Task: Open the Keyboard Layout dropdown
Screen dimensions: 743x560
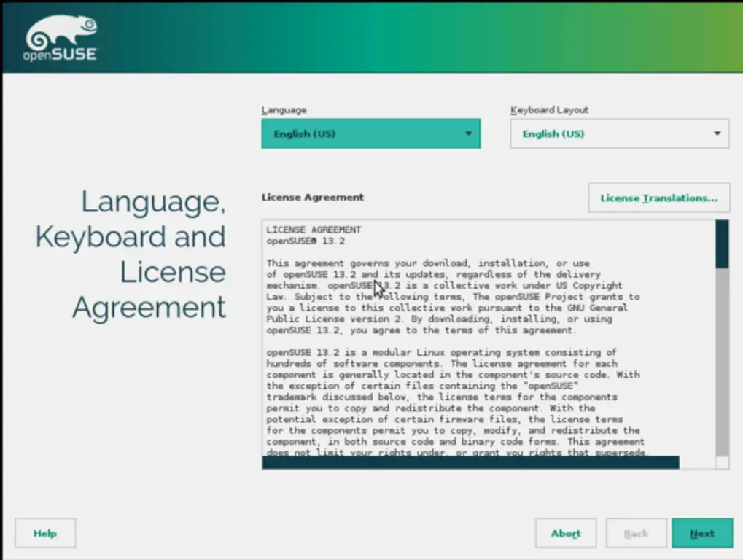Action: [619, 133]
